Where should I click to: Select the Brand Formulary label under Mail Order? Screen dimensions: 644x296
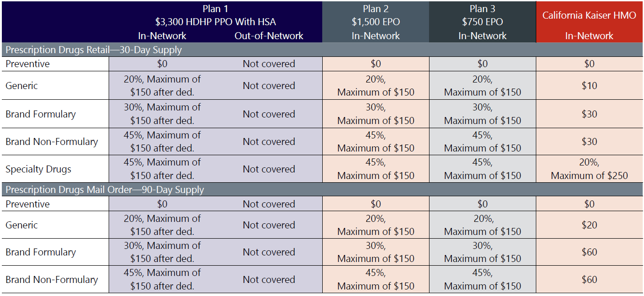tap(41, 252)
